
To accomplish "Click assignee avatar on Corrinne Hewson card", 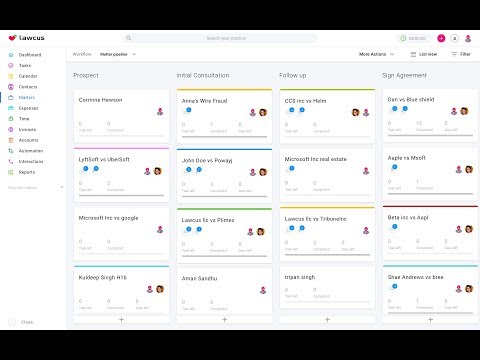I will pyautogui.click(x=160, y=112).
